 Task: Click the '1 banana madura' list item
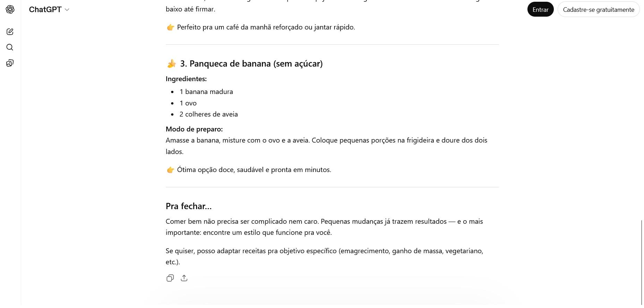coord(206,92)
